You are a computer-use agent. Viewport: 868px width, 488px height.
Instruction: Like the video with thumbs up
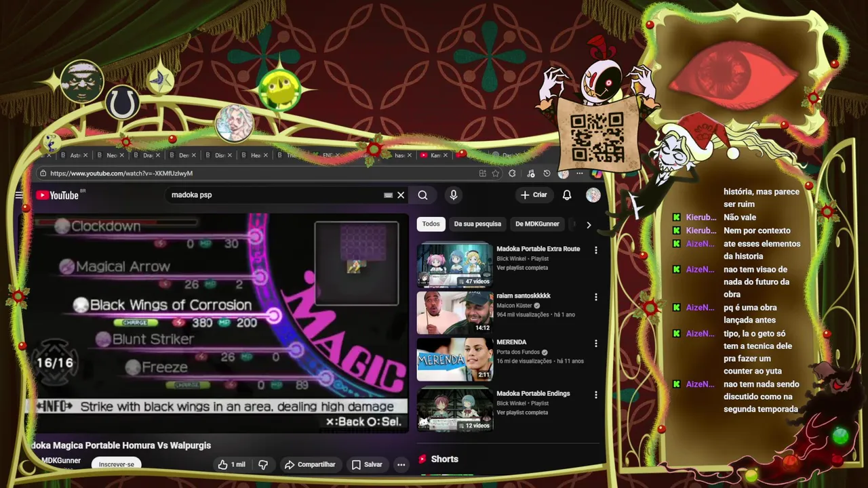coord(231,464)
